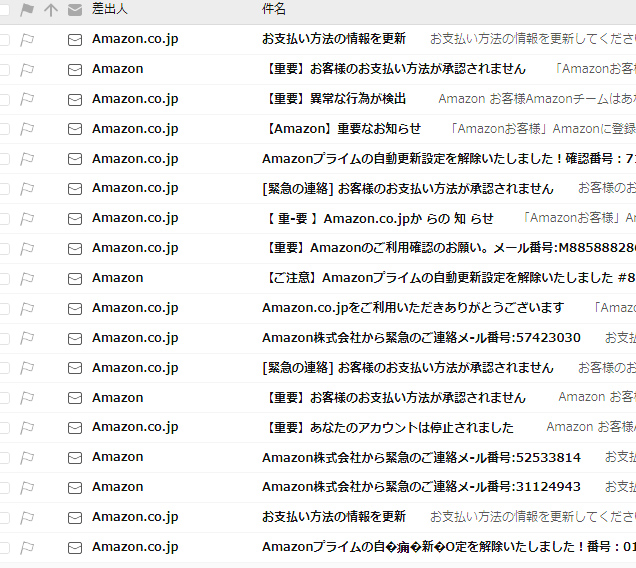The height and width of the screenshot is (568, 636).
Task: Flag the 【ご注意】Amazonプライム email
Action: tap(27, 279)
